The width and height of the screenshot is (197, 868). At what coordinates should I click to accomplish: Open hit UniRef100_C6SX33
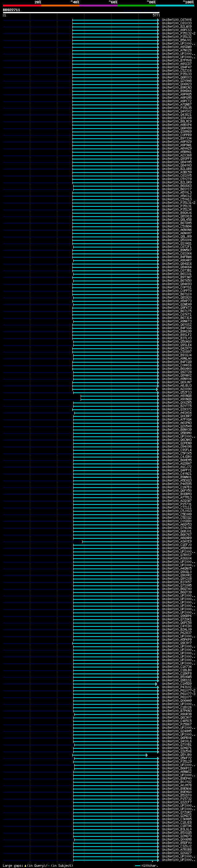pyautogui.click(x=176, y=23)
